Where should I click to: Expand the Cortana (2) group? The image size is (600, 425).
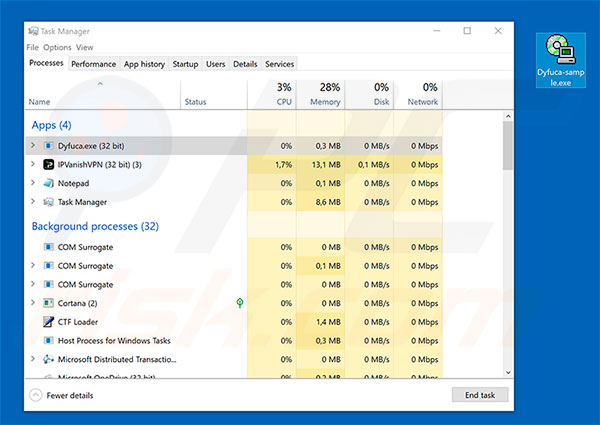[x=33, y=303]
